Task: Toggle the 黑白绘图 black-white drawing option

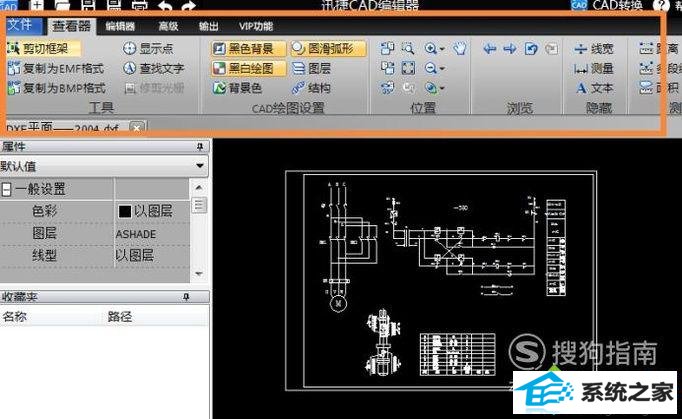Action: tap(249, 68)
